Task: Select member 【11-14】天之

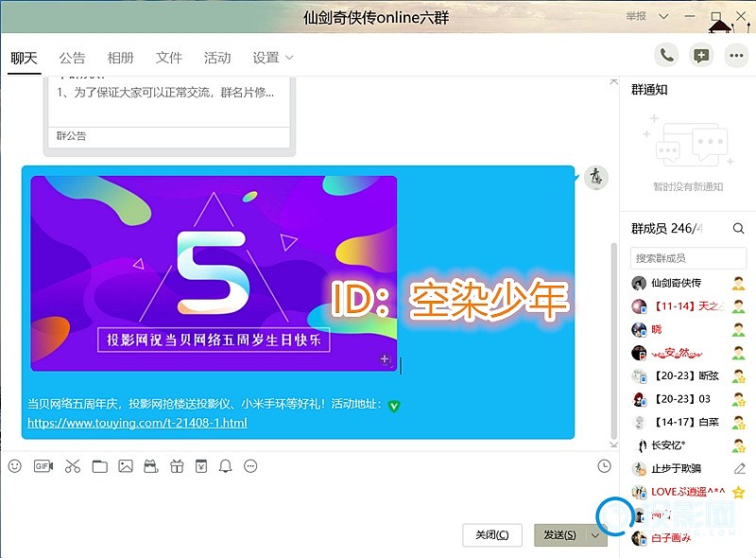Action: pos(689,306)
